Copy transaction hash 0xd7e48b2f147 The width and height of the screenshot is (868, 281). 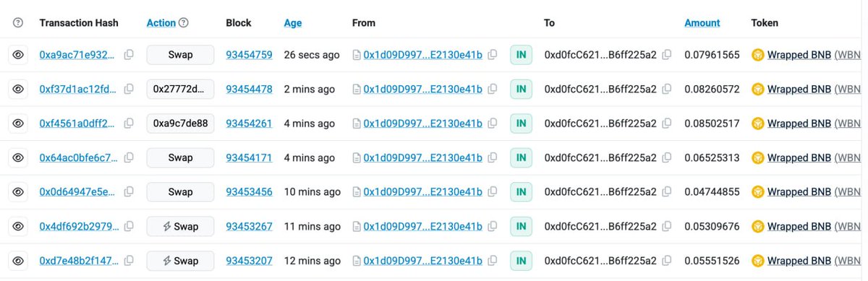click(x=129, y=261)
